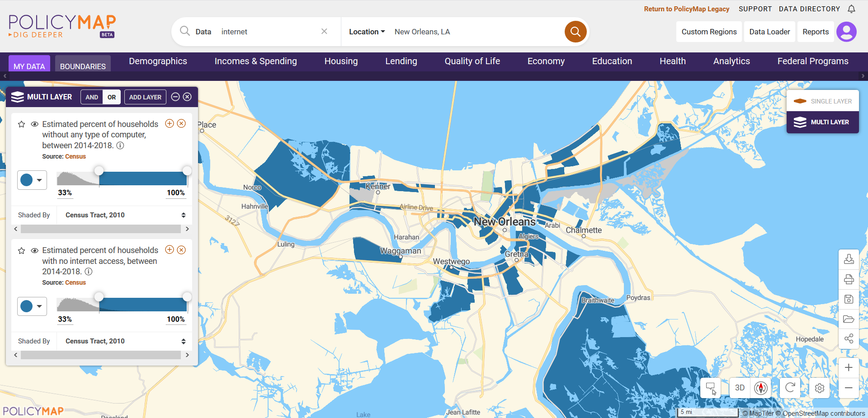The width and height of the screenshot is (868, 418).
Task: Open notifications bell icon
Action: 851,9
